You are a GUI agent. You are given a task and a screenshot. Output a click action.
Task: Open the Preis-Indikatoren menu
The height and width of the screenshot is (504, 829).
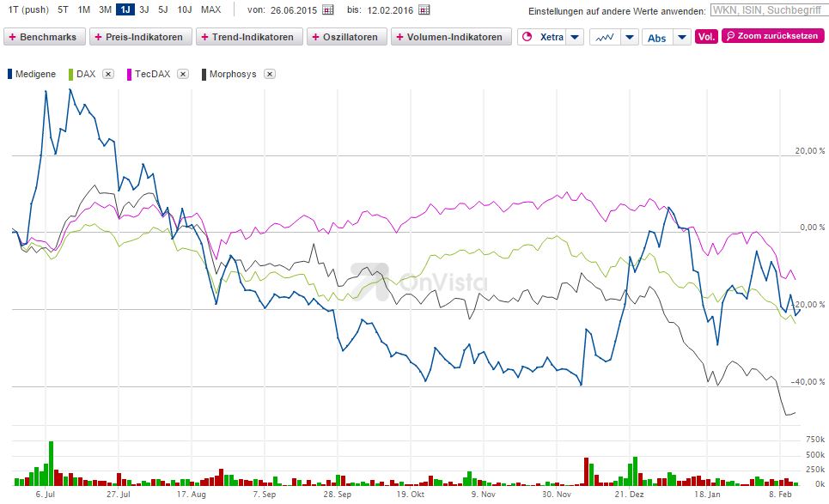[141, 37]
